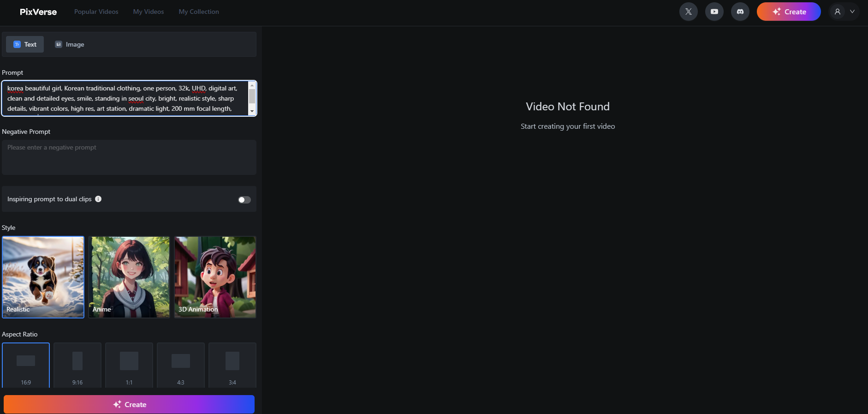
Task: Open Popular Videos page
Action: pos(96,12)
